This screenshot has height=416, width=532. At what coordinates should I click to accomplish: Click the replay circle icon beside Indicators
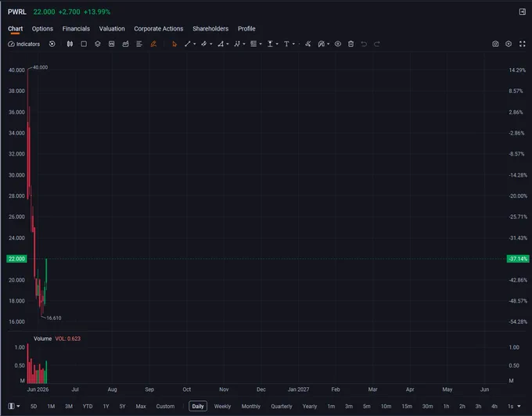pyautogui.click(x=52, y=44)
